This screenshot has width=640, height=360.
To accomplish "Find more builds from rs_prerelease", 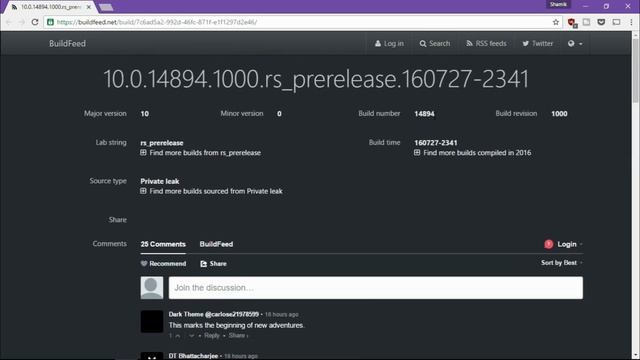I will coord(205,153).
